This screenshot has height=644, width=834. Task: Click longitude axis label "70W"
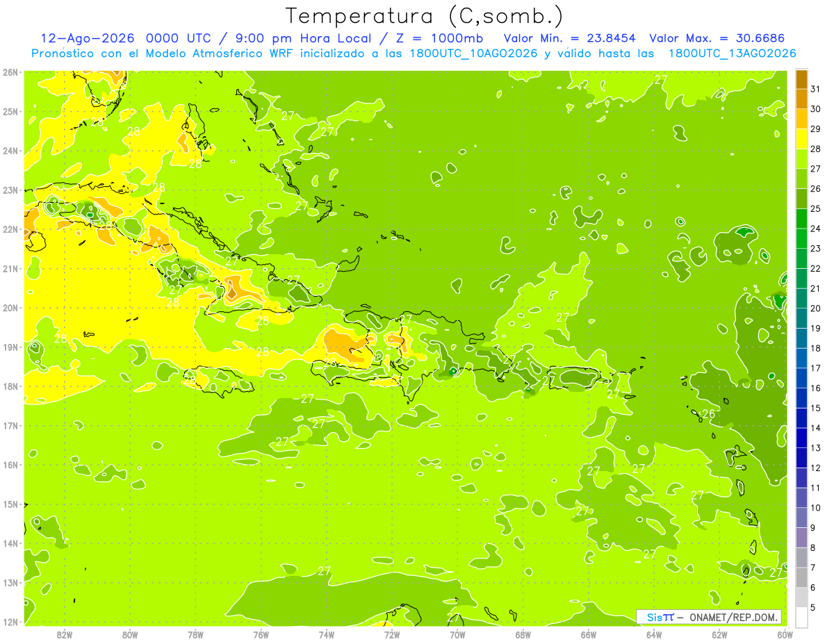click(457, 634)
